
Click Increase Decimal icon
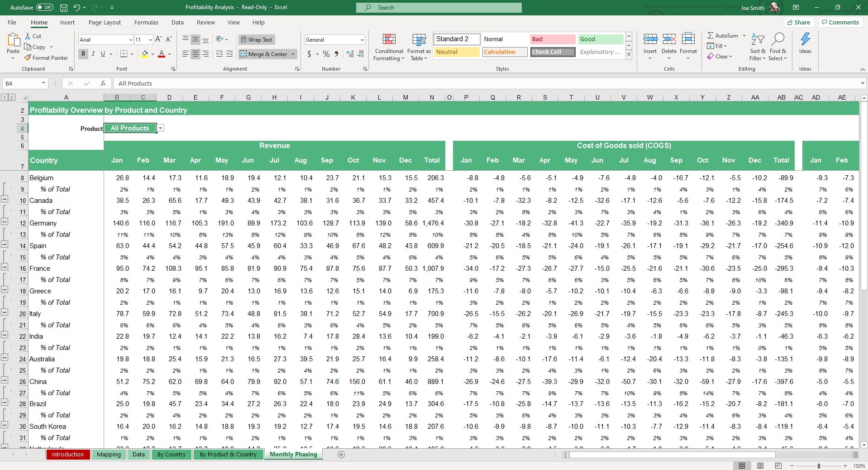(350, 54)
